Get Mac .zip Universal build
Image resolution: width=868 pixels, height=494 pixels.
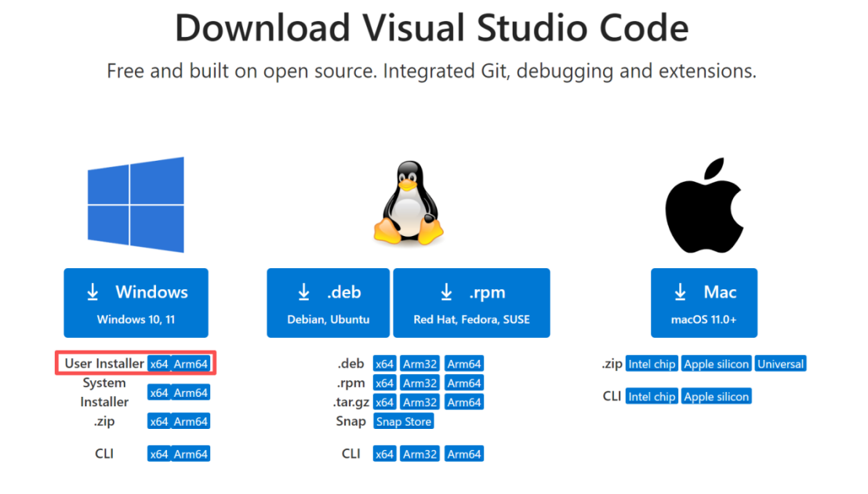(780, 364)
